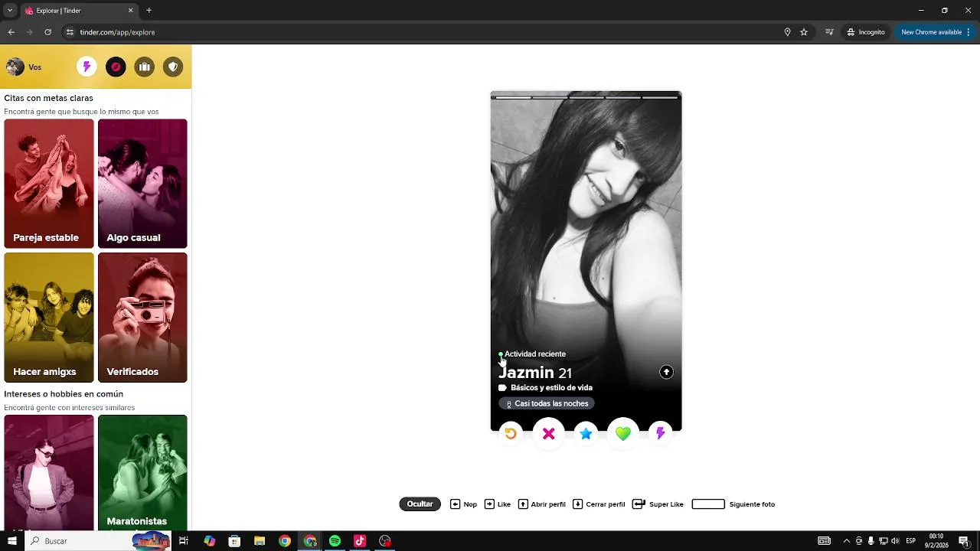Image resolution: width=980 pixels, height=551 pixels.
Task: Go back to the previous page
Action: point(11,32)
